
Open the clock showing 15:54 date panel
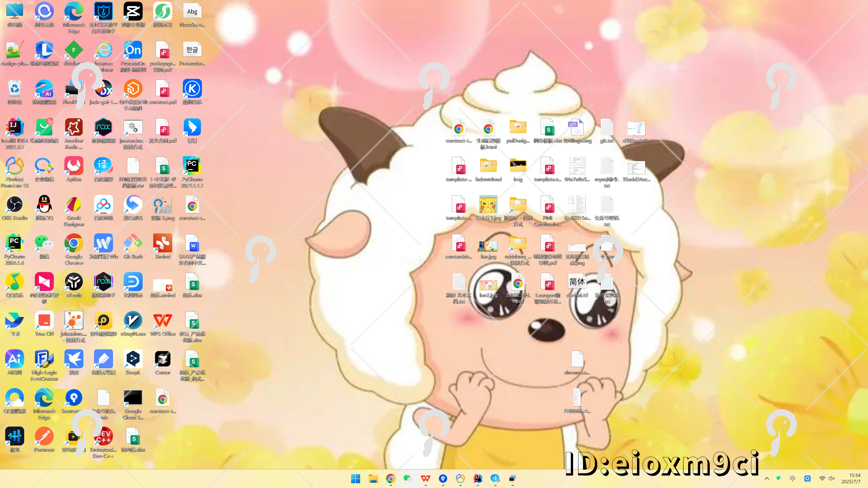coord(851,479)
